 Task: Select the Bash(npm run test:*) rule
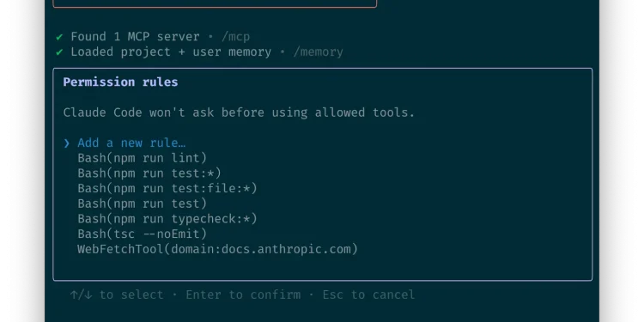point(149,173)
